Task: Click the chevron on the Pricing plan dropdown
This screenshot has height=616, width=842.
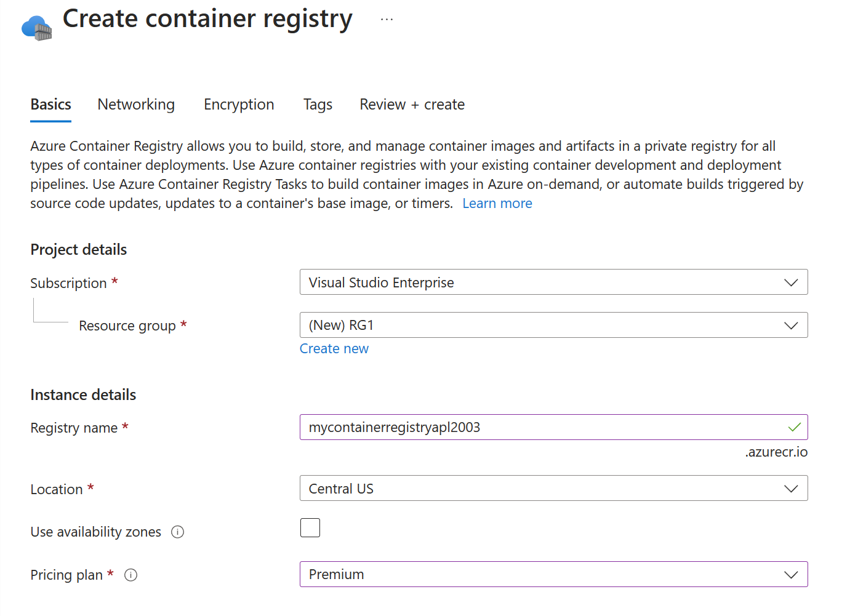Action: (x=792, y=574)
